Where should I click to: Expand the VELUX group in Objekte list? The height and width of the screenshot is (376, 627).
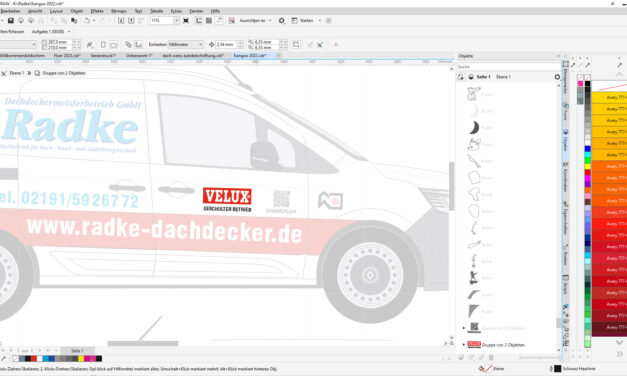coord(464,344)
